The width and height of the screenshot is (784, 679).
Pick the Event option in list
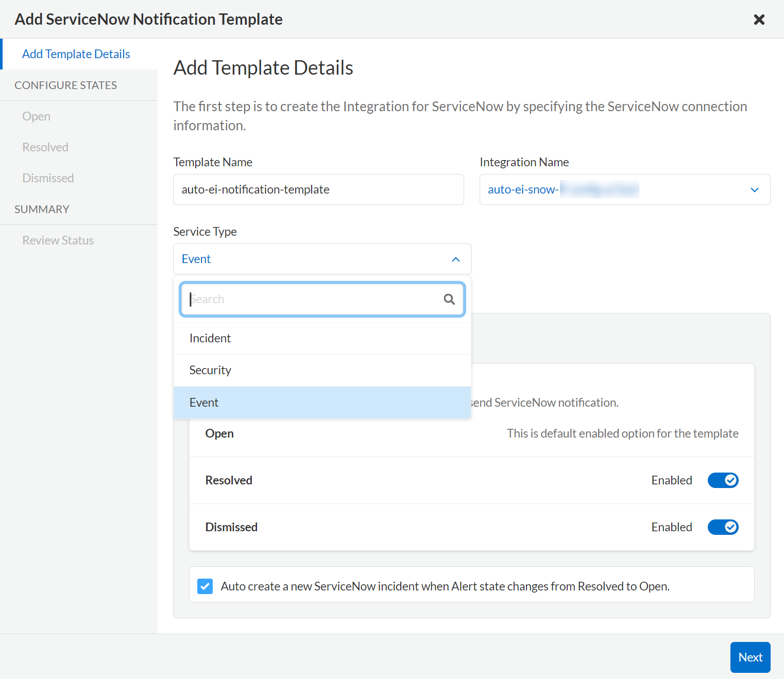pos(322,403)
